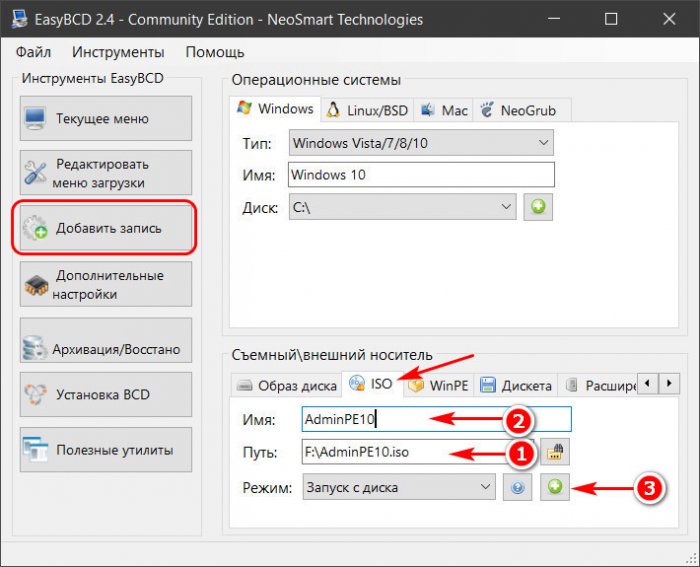The height and width of the screenshot is (567, 700).
Task: Switch to the ISO tab
Action: click(x=372, y=384)
